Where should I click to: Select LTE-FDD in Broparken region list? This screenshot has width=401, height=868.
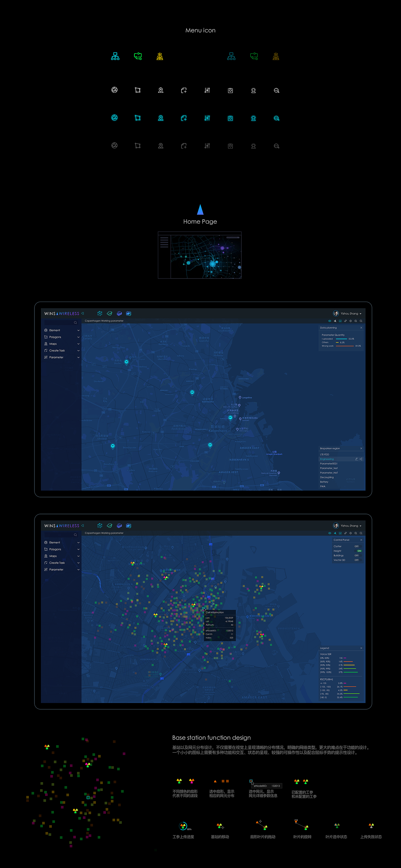[325, 455]
